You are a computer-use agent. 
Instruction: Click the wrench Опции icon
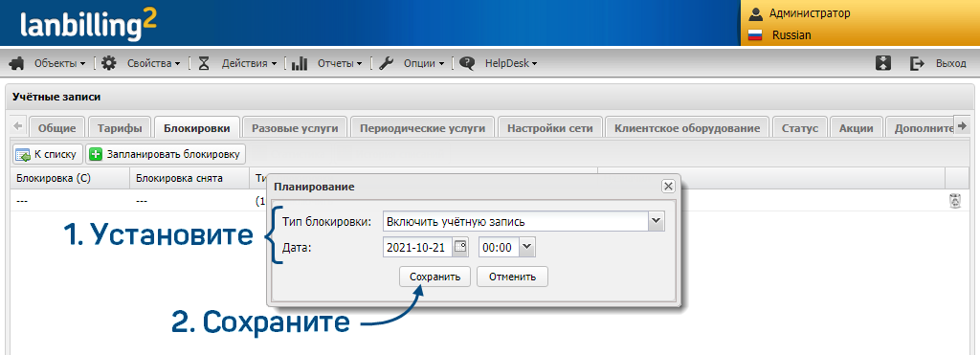click(387, 63)
